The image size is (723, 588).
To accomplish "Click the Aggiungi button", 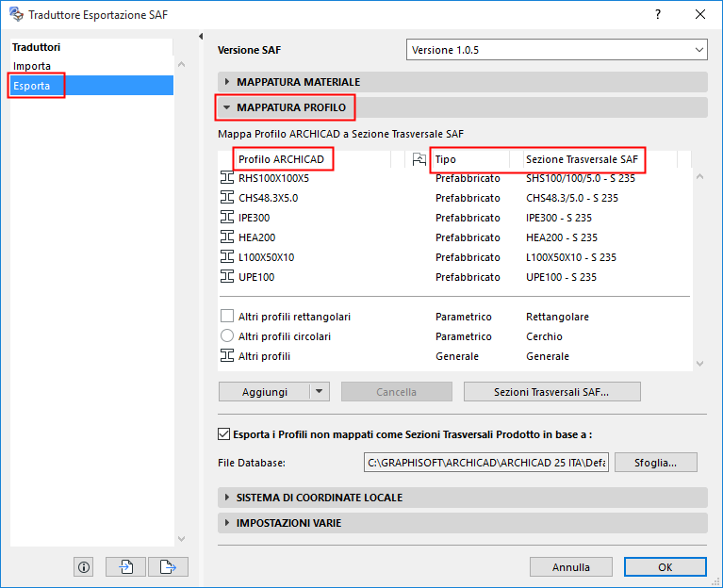I will 265,392.
